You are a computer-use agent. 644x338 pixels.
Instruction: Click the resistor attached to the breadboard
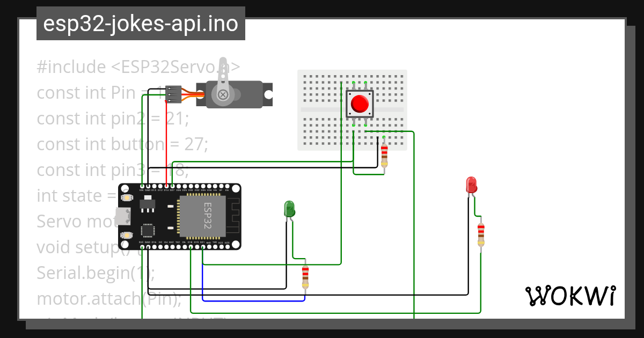click(384, 156)
